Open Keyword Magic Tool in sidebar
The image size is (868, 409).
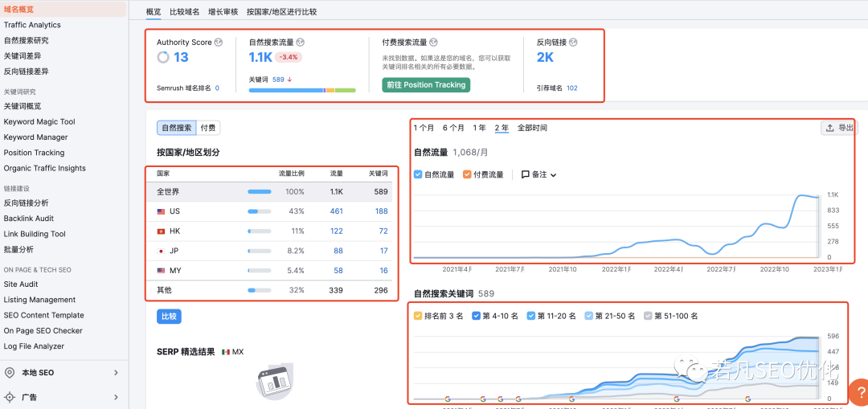(39, 121)
